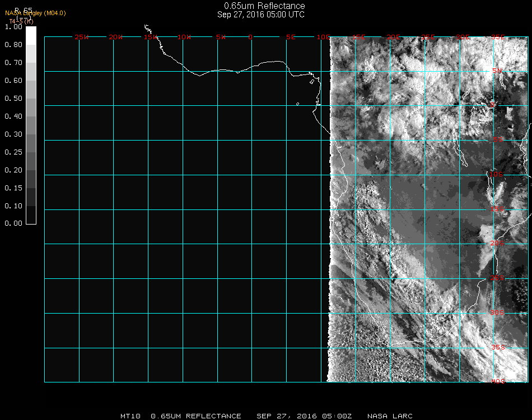The height and width of the screenshot is (420, 532).
Task: Click the 5E longitude label
Action: tap(291, 37)
